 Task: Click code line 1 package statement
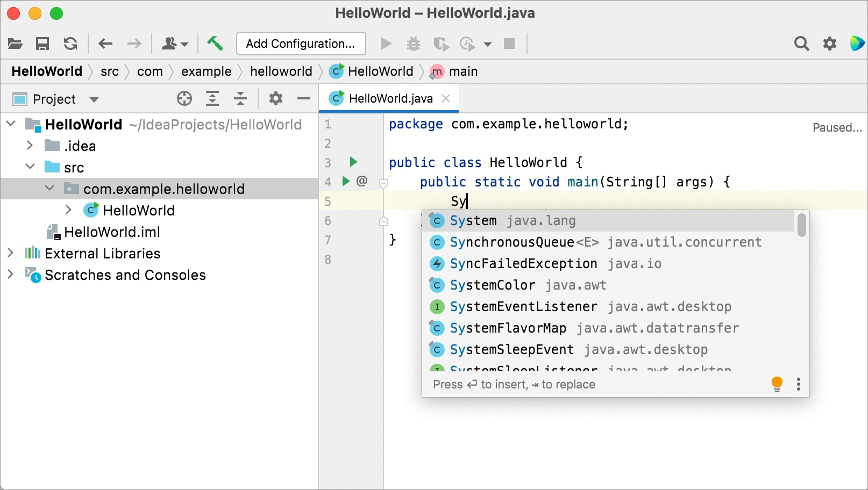pos(508,124)
